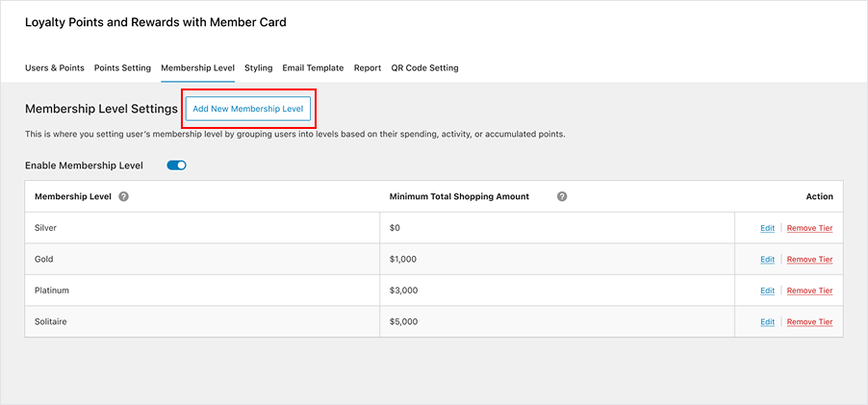The width and height of the screenshot is (868, 405).
Task: Click the Solitaire $5,000 amount cell
Action: click(556, 322)
